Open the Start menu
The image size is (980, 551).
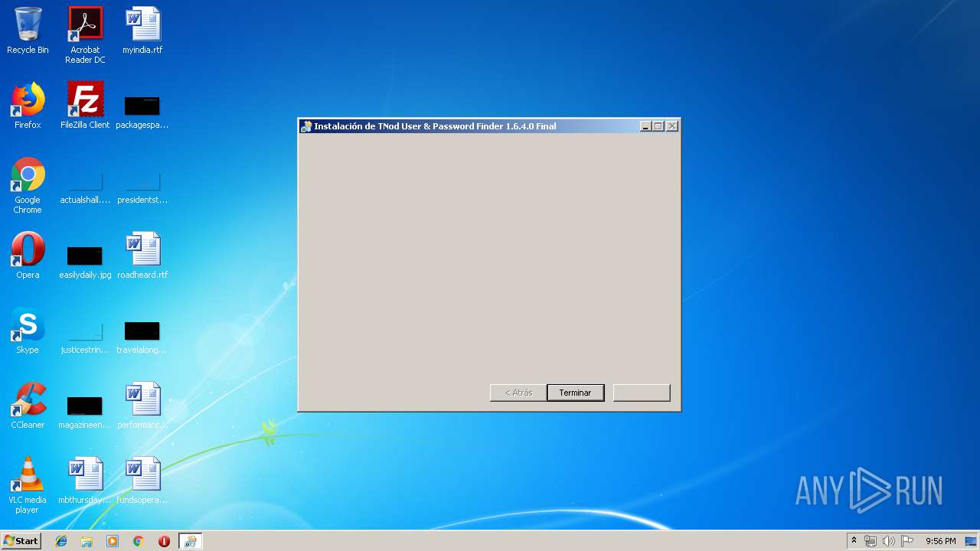pos(21,541)
